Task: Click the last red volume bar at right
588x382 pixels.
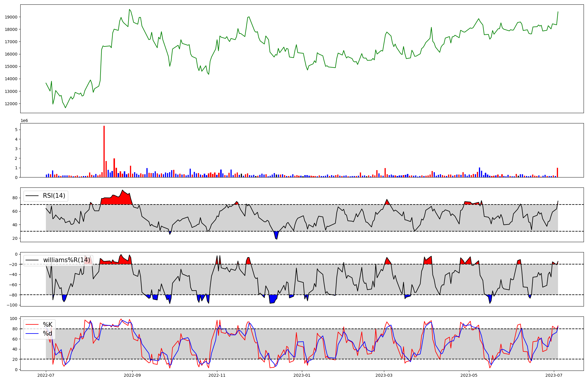Action: [557, 172]
